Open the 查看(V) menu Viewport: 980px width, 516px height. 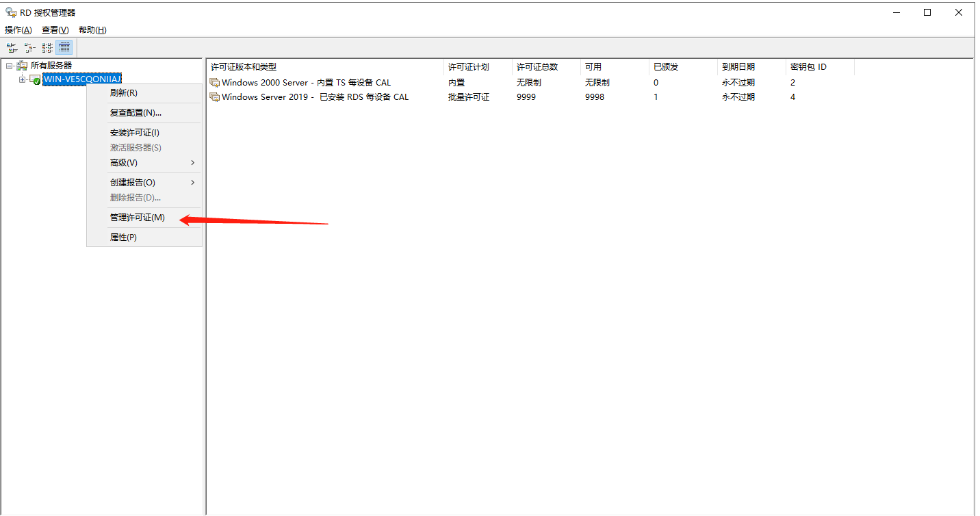[x=55, y=30]
